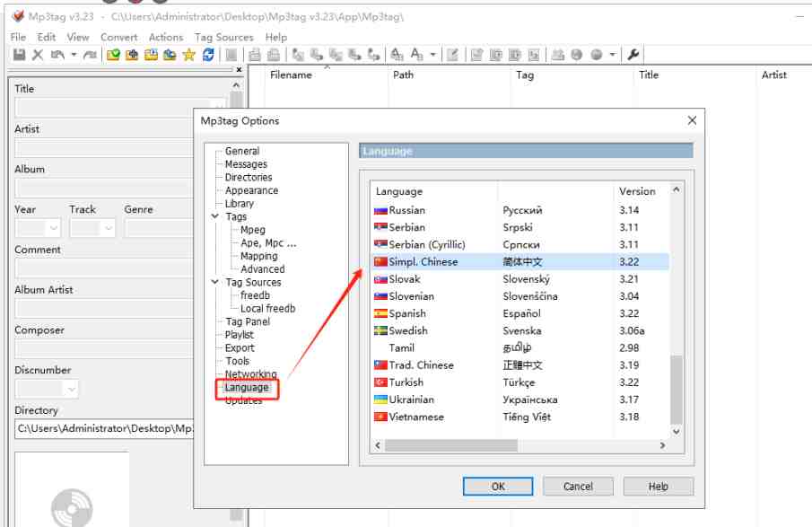Click the yellow star Favorites icon
The width and height of the screenshot is (812, 527).
[189, 55]
